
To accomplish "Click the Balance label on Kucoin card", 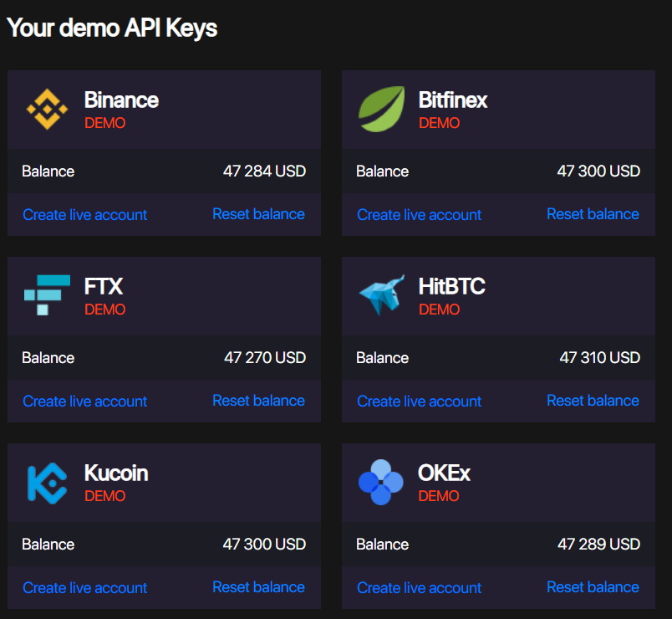I will (48, 545).
